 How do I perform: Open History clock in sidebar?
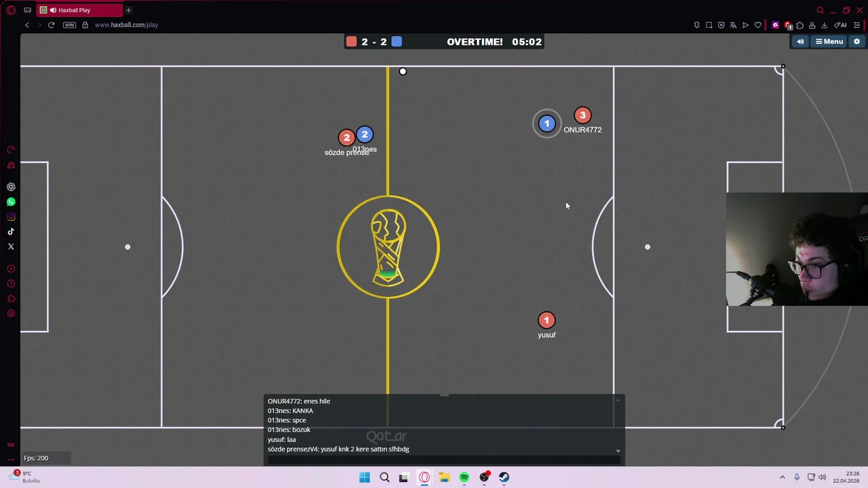[x=11, y=283]
